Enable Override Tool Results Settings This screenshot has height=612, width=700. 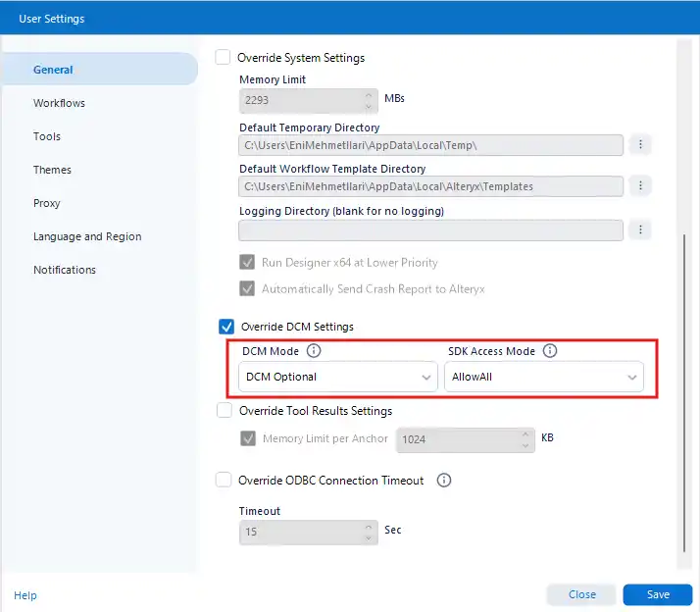pyautogui.click(x=224, y=411)
